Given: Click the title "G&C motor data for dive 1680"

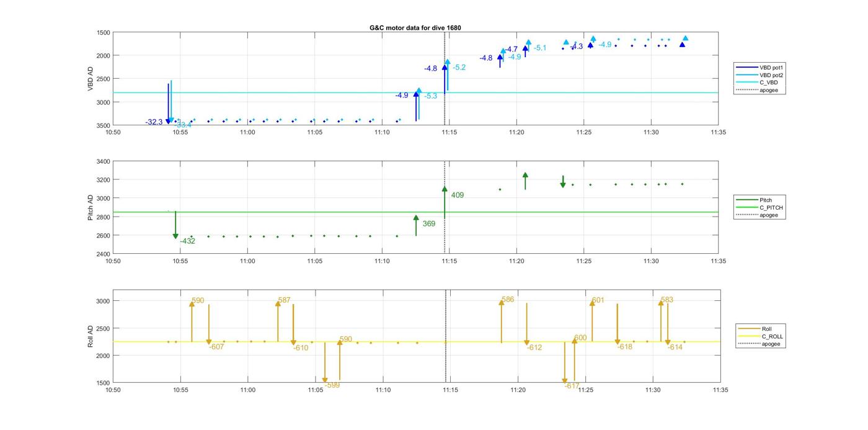Looking at the screenshot, I should point(415,28).
